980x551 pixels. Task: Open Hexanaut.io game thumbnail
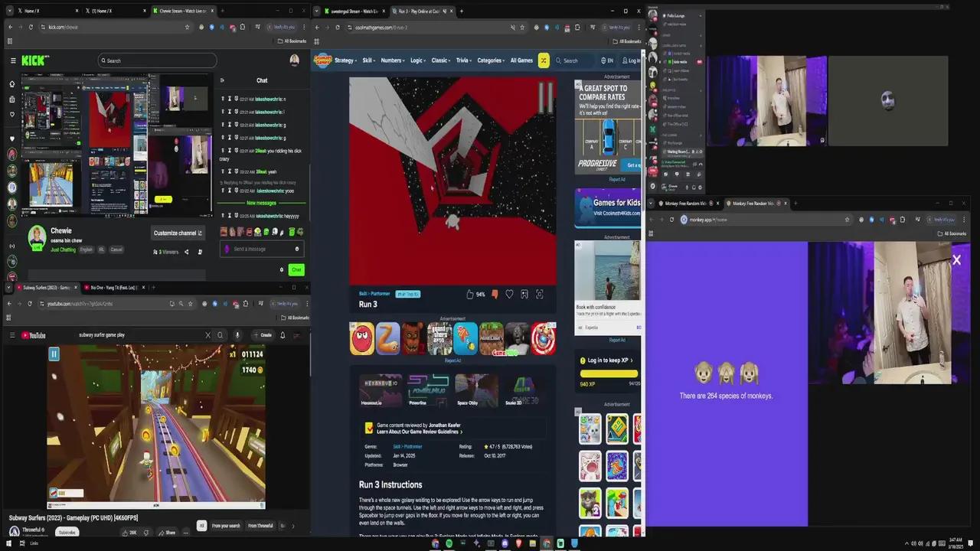[381, 390]
